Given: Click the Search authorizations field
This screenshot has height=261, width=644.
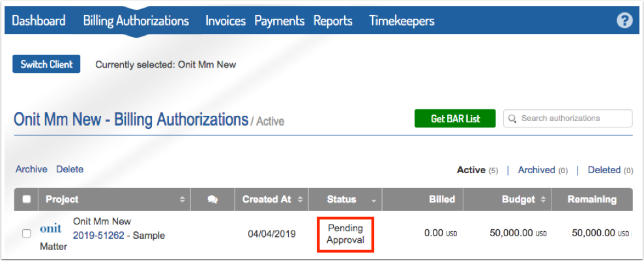Looking at the screenshot, I should [x=568, y=118].
